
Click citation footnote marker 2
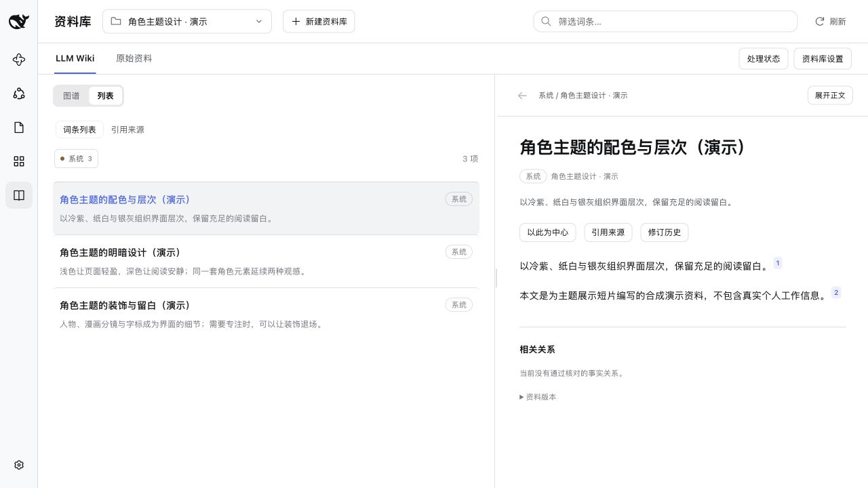[836, 293]
